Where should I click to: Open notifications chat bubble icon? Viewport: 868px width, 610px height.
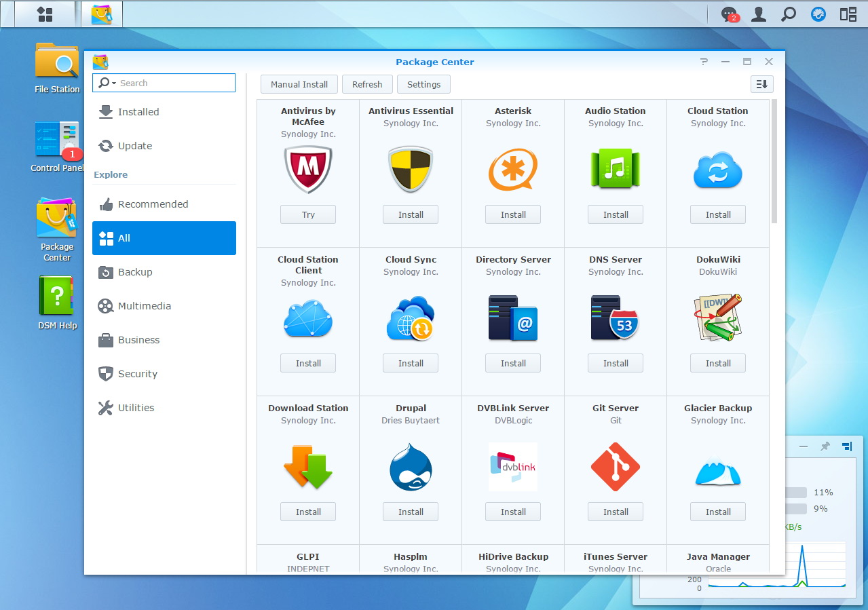730,14
